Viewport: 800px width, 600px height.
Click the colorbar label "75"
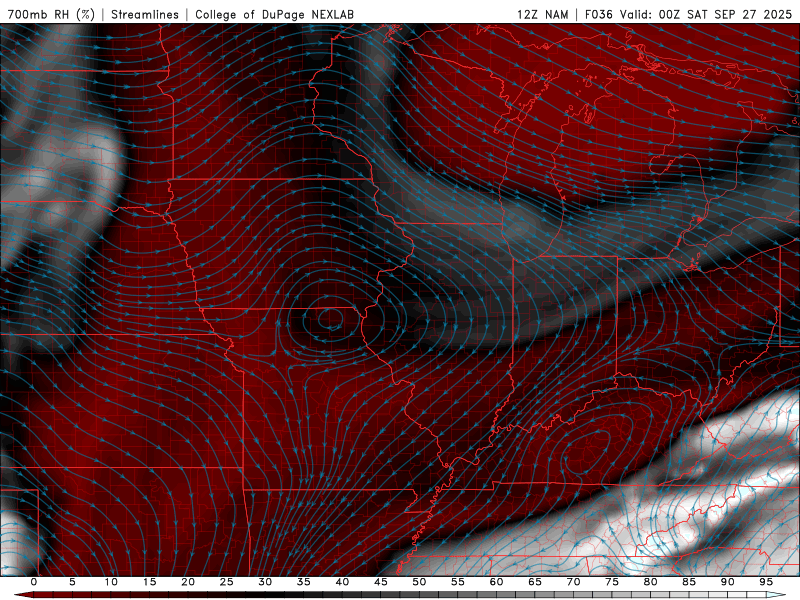coord(611,582)
